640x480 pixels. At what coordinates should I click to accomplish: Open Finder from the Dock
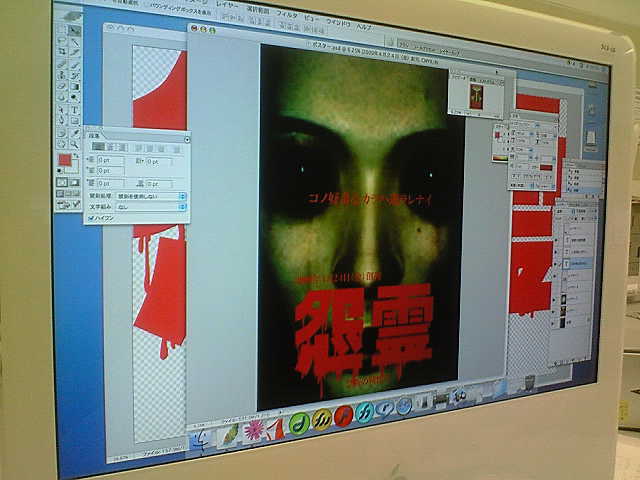coord(199,440)
